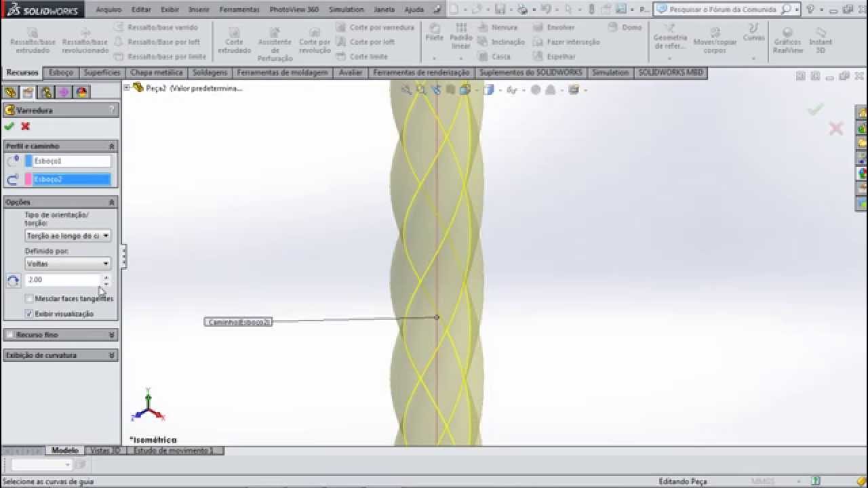Toggle Instant 3D
Screen dimensions: 868x488
[821, 41]
